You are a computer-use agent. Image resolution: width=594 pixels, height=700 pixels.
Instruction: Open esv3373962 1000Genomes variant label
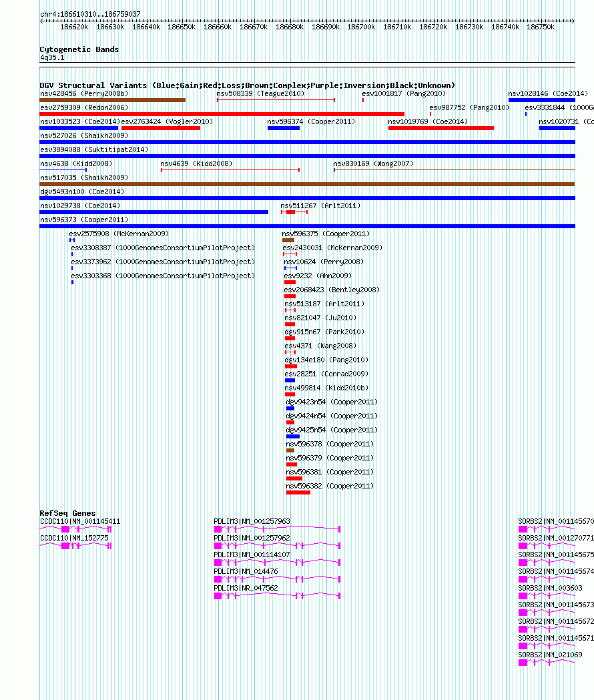(163, 262)
